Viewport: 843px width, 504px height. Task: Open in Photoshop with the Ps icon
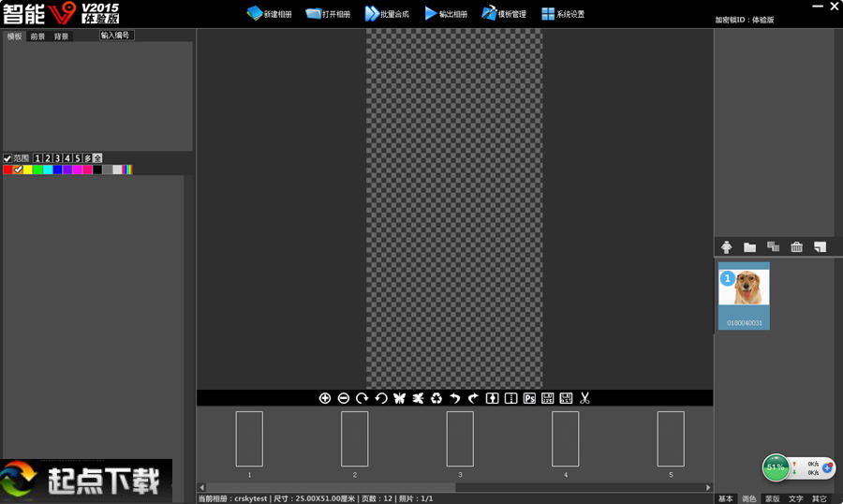pos(529,398)
